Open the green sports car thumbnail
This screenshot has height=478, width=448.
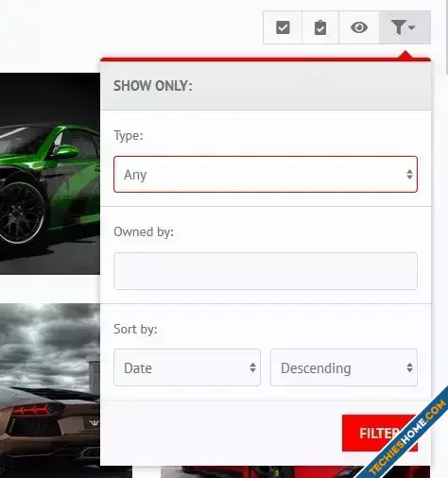click(x=50, y=174)
